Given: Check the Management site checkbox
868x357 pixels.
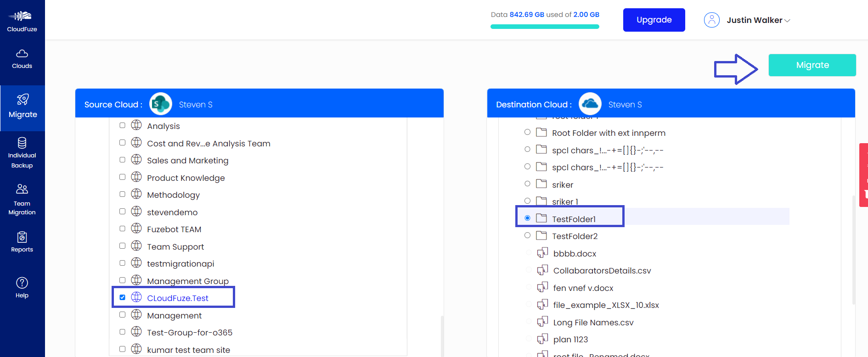Looking at the screenshot, I should pos(122,315).
